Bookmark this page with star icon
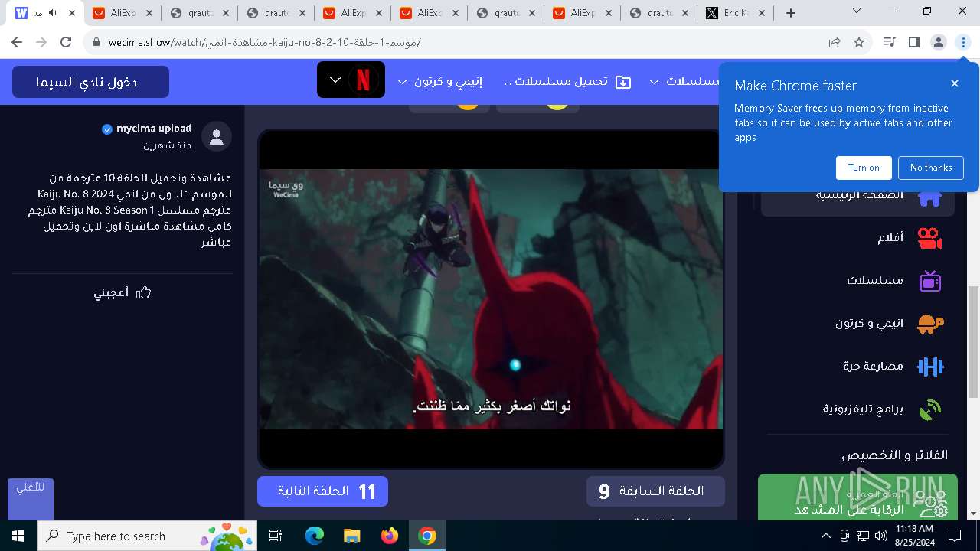Image resolution: width=980 pixels, height=551 pixels. coord(859,43)
